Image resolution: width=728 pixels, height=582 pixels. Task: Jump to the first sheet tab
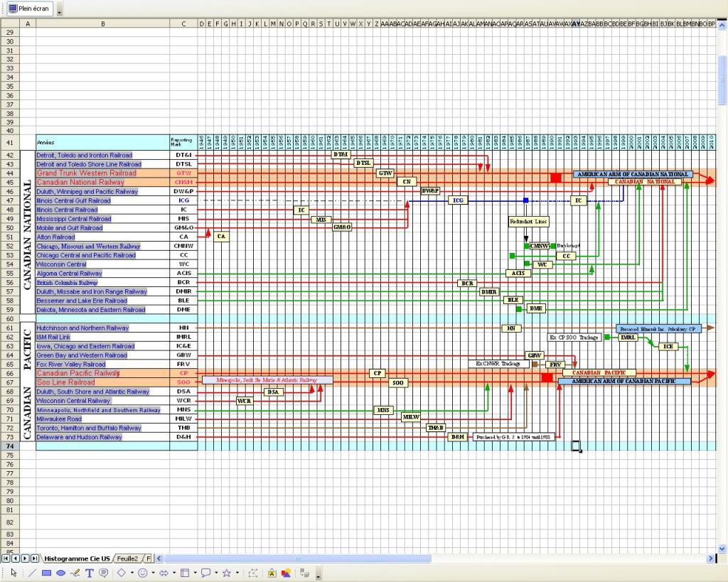point(6,559)
